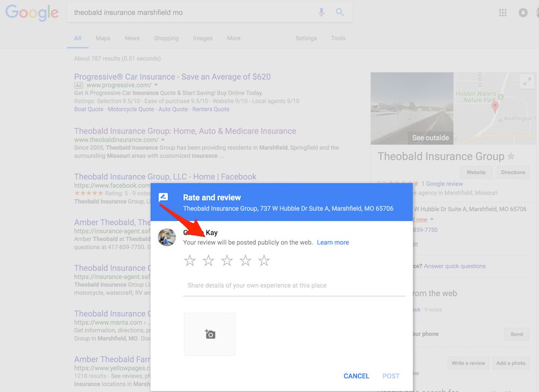Click the magnifier search icon

coord(340,12)
